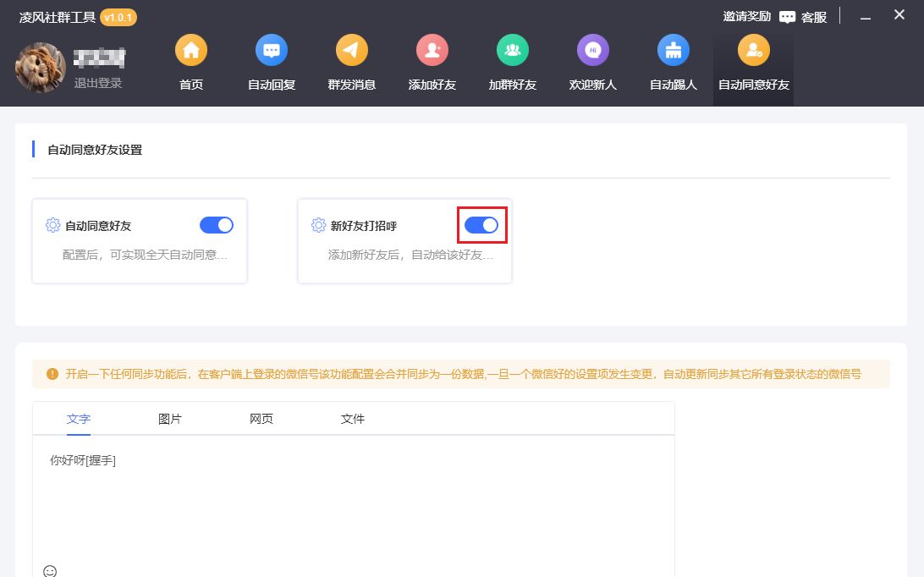Switch to the 文件 tab

click(x=352, y=419)
